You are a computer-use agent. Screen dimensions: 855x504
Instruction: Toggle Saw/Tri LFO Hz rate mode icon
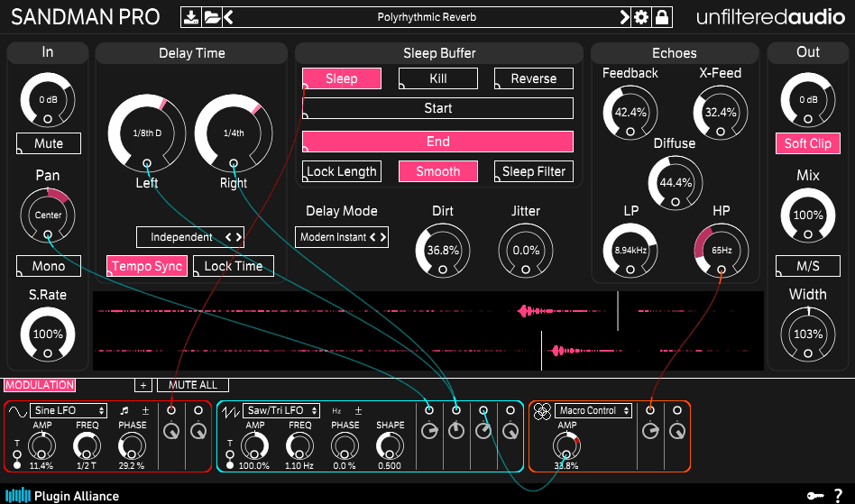pos(336,411)
